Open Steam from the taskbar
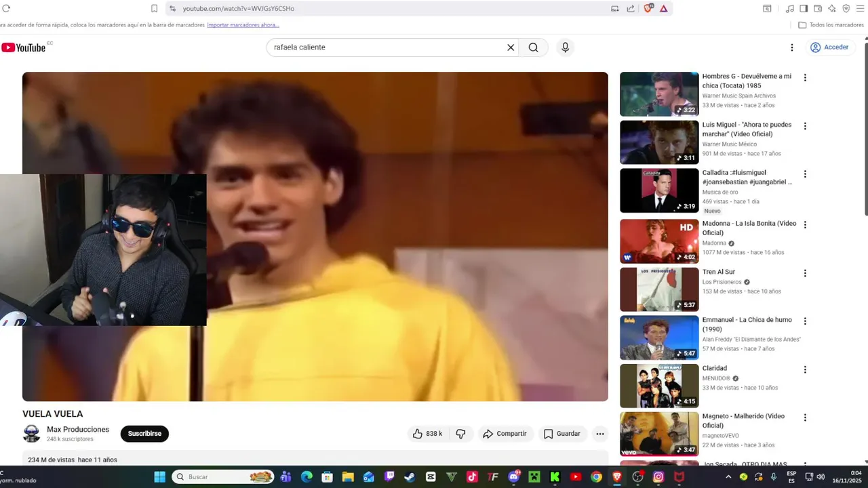This screenshot has height=488, width=868. coord(410,477)
